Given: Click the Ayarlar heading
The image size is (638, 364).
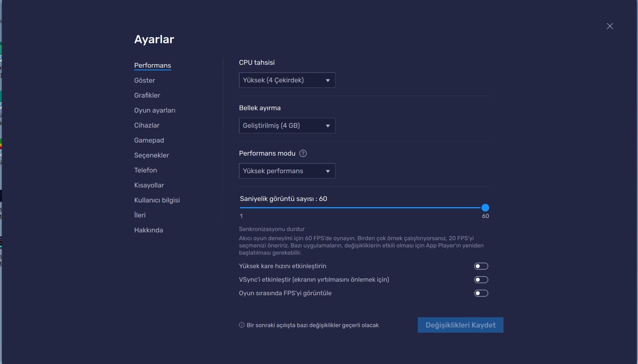Looking at the screenshot, I should pyautogui.click(x=154, y=39).
